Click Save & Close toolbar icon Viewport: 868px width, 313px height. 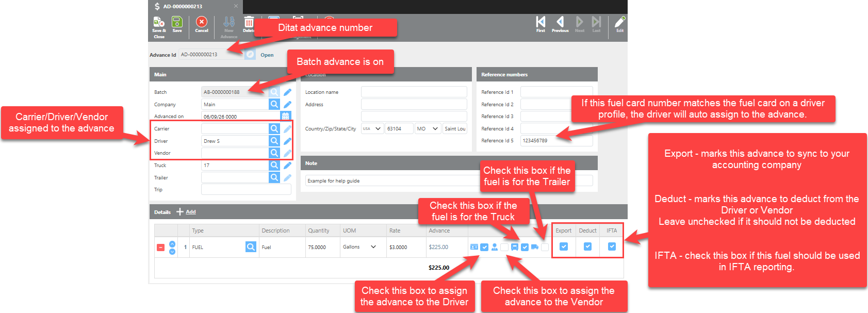(x=158, y=23)
